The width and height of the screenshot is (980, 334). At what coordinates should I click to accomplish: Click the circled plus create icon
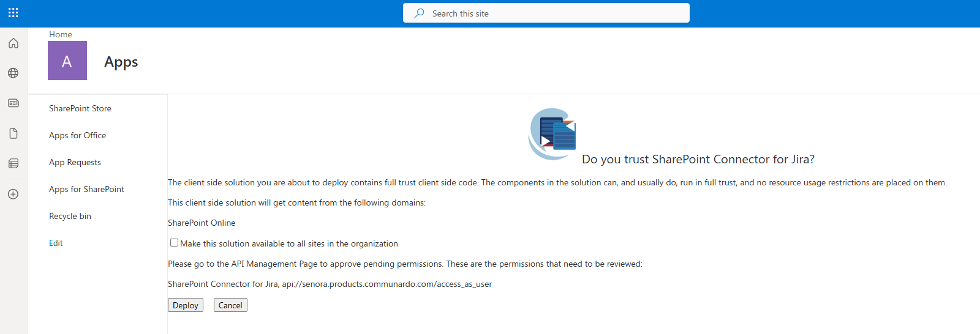click(x=13, y=194)
